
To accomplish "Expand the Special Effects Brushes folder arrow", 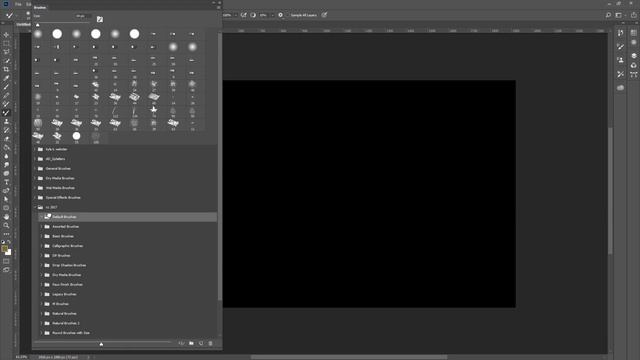I will pyautogui.click(x=35, y=198).
